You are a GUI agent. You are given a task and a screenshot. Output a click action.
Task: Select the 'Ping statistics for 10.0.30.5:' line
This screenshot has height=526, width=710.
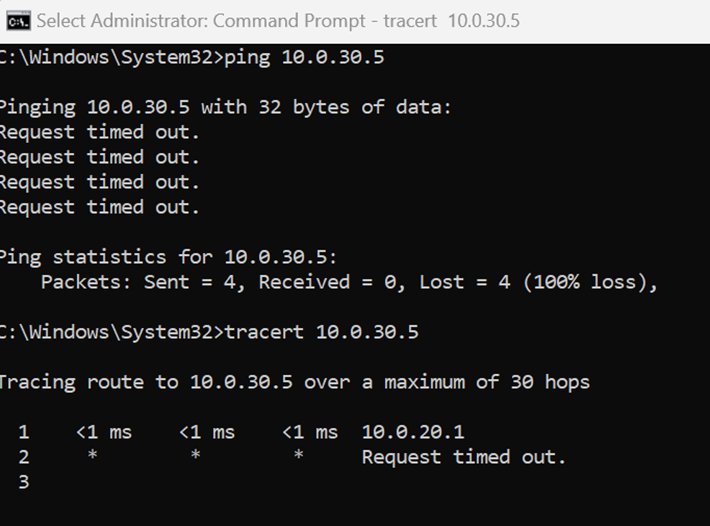click(168, 257)
